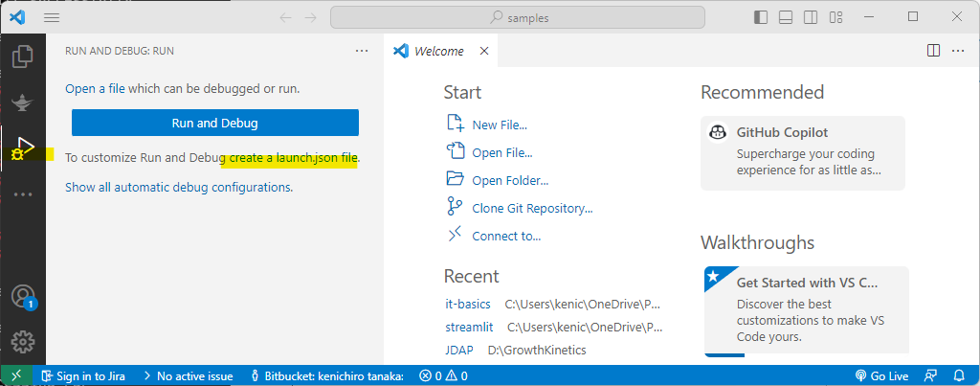The image size is (980, 386).
Task: Select the Welcome tab
Action: 440,52
